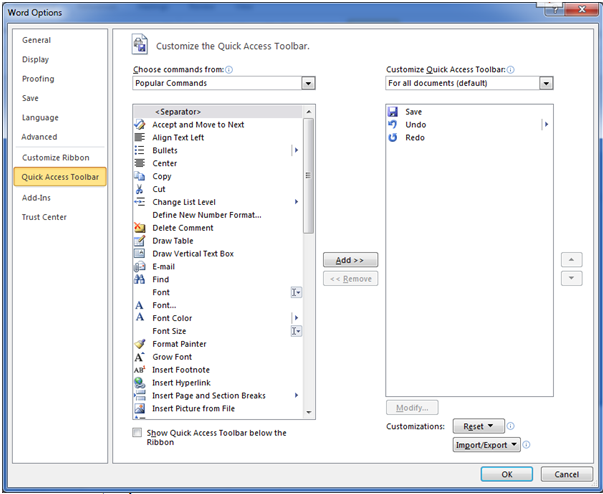This screenshot has width=603, height=494.
Task: Click the Modify... button
Action: point(412,408)
